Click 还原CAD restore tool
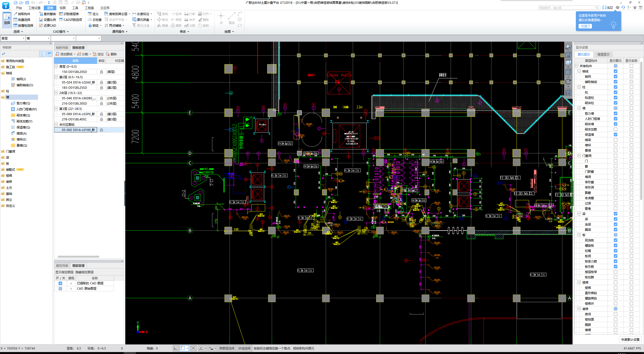The height and width of the screenshot is (354, 644). point(47,26)
